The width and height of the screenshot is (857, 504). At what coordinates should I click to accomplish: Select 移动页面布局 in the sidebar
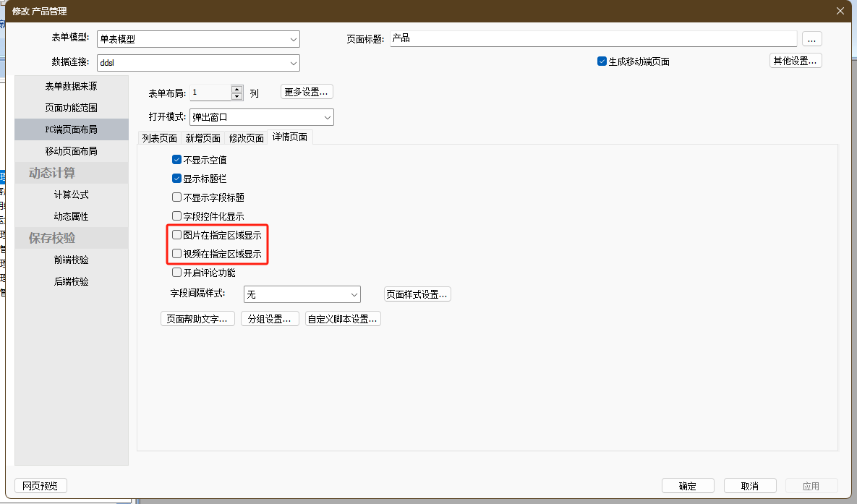click(x=71, y=151)
